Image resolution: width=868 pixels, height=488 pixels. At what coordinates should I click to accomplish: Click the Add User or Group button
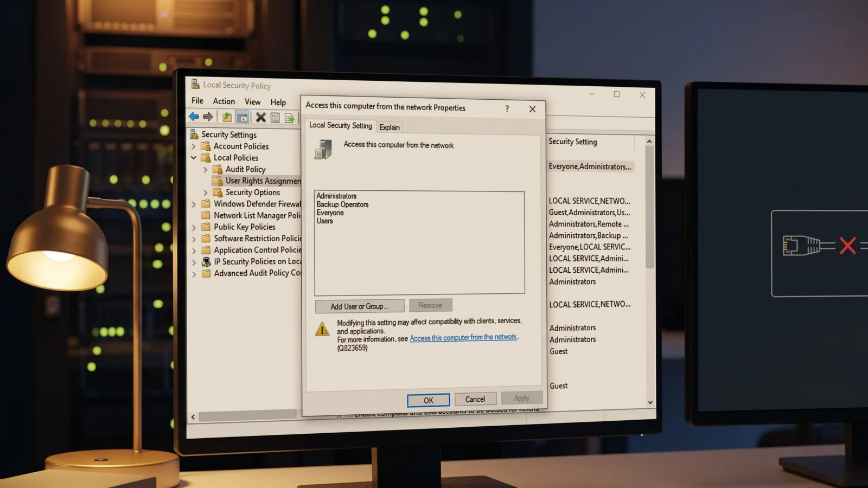360,306
